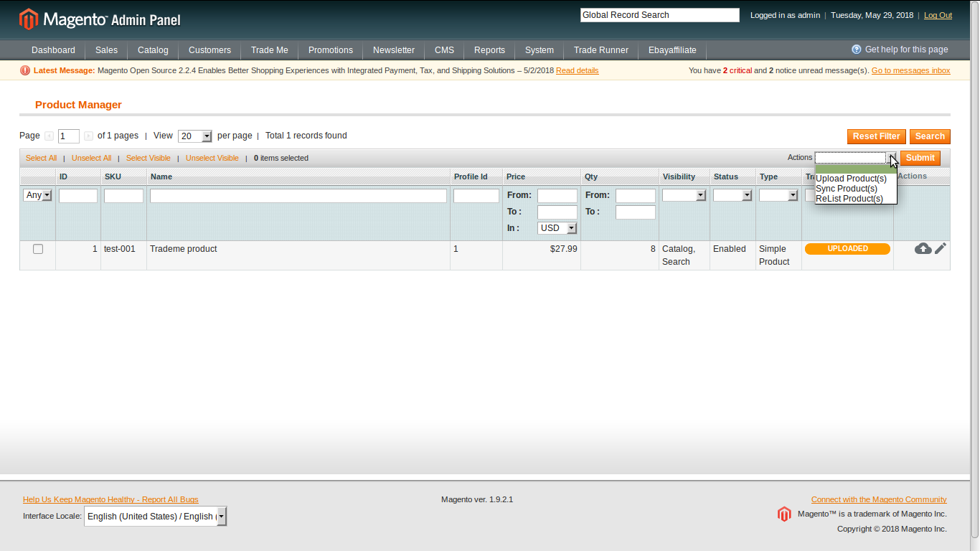Image resolution: width=980 pixels, height=551 pixels.
Task: Open the Sales menu
Action: tap(106, 50)
